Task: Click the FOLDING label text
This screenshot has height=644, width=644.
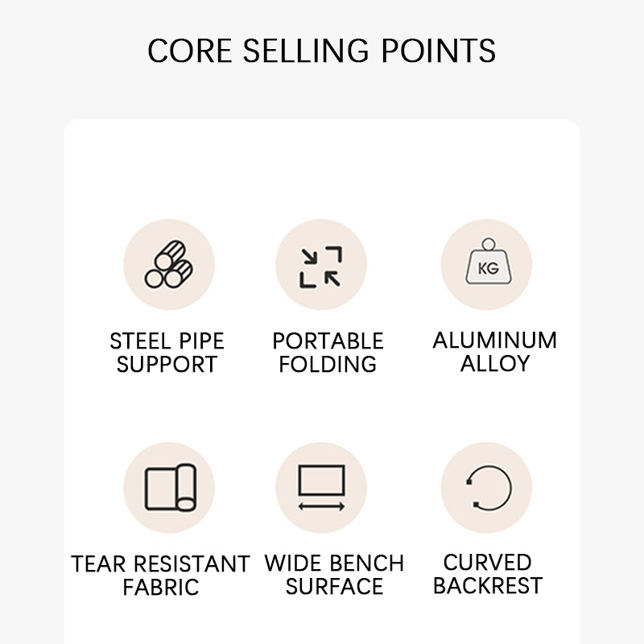Action: point(328,365)
